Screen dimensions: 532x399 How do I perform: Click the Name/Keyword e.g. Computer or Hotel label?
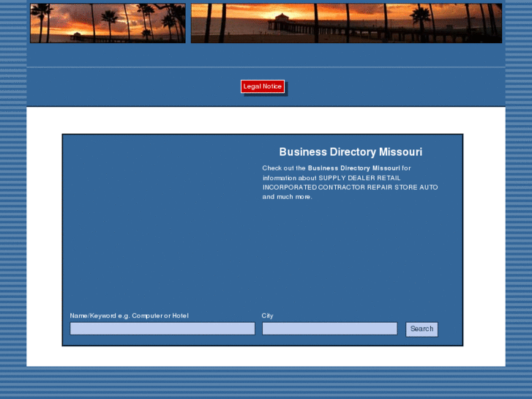coord(130,316)
